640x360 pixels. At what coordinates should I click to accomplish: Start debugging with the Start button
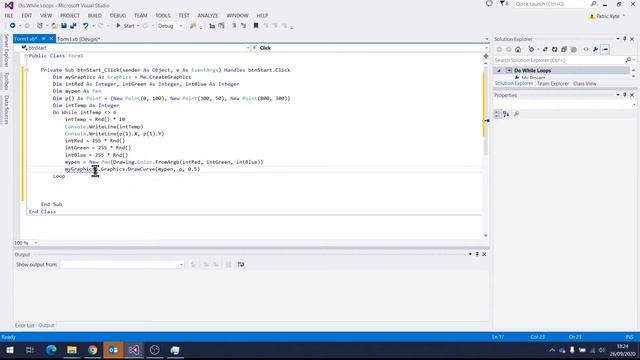coord(125,26)
